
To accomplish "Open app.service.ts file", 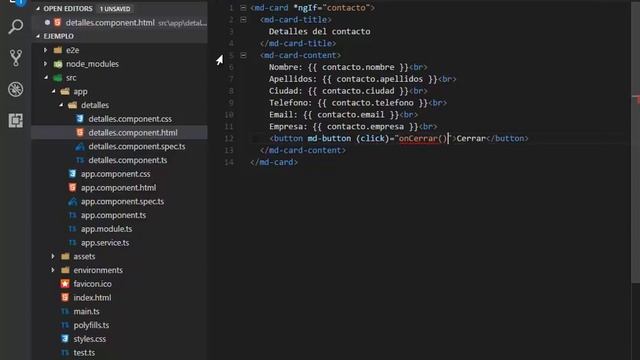I will point(105,243).
